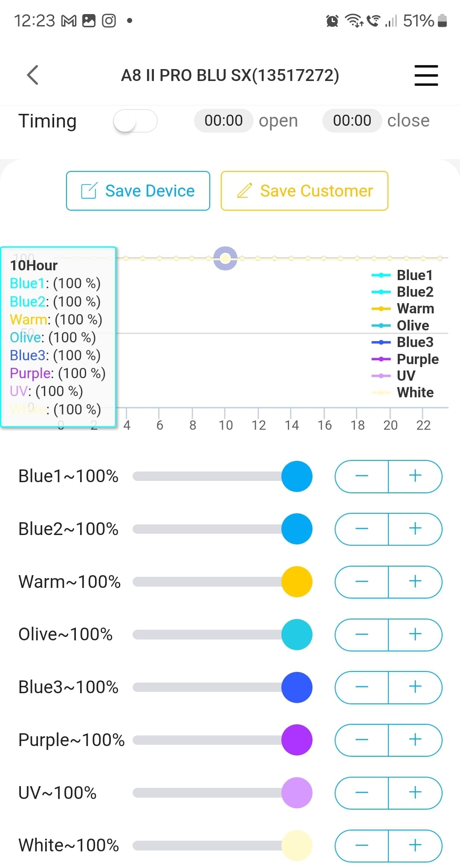Tap the plus icon for Blue1

pyautogui.click(x=415, y=476)
